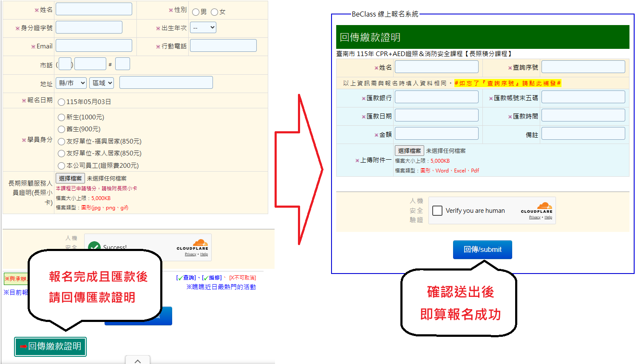Image resolution: width=635 pixels, height=364 pixels.
Task: Click the 身分證字號 text field
Action: [89, 28]
